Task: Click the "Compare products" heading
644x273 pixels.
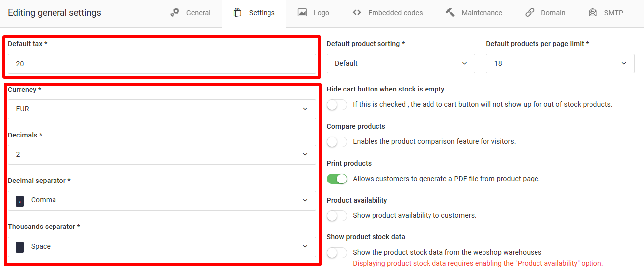Action: [356, 126]
